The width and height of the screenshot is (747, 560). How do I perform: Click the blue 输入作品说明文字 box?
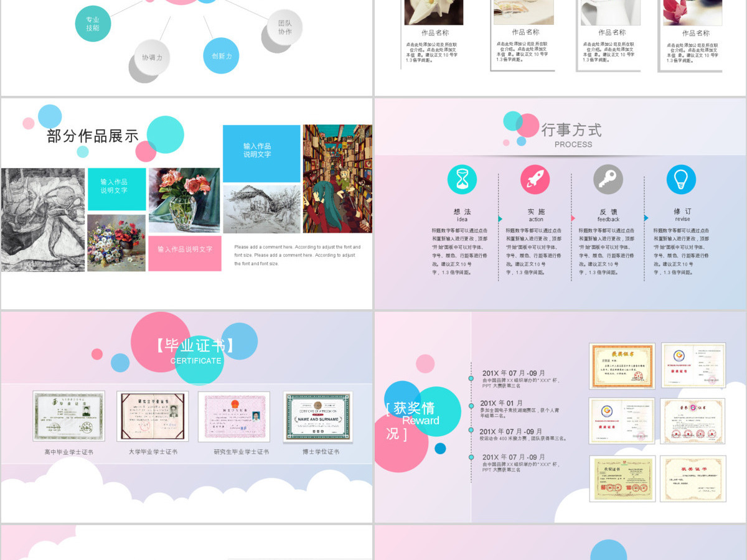261,154
